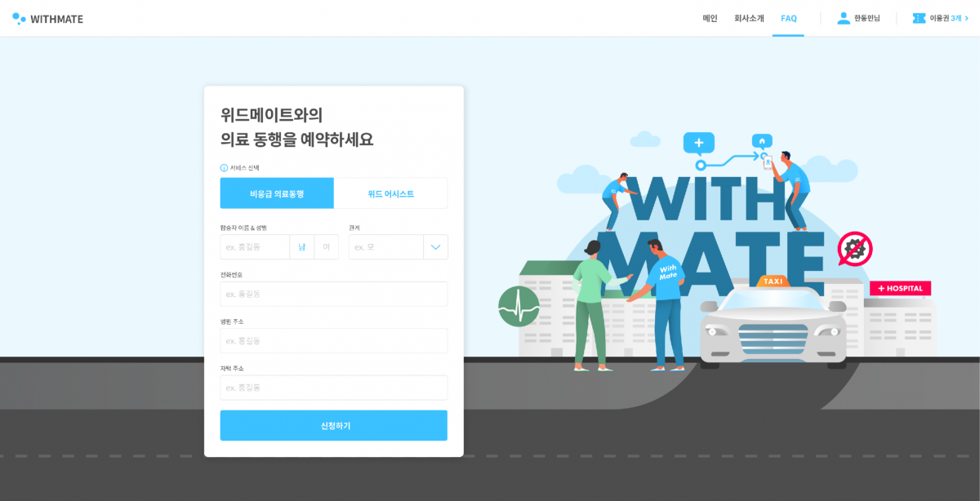Click the medical plus speech bubble icon
This screenshot has width=980, height=501.
coord(698,144)
